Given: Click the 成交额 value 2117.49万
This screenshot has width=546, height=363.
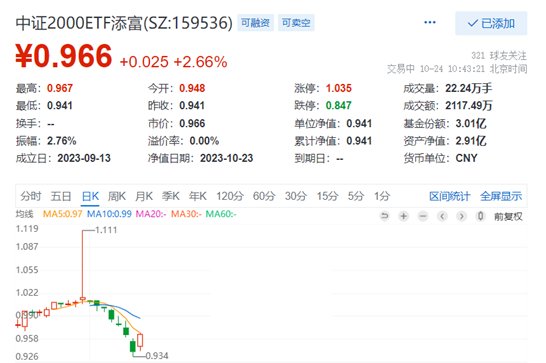Looking at the screenshot, I should pos(469,105).
